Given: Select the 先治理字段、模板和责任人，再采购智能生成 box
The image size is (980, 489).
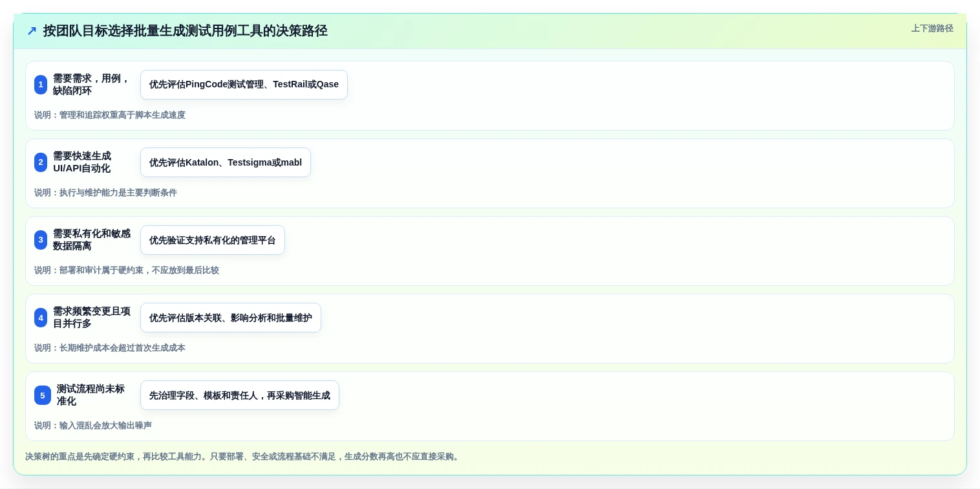Looking at the screenshot, I should (x=240, y=395).
